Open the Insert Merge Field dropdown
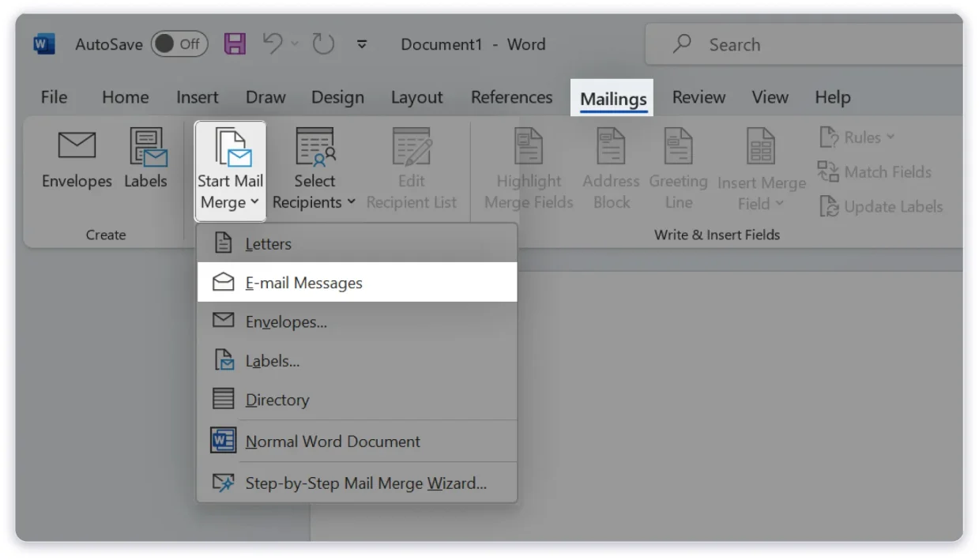The width and height of the screenshot is (979, 560). pyautogui.click(x=761, y=170)
